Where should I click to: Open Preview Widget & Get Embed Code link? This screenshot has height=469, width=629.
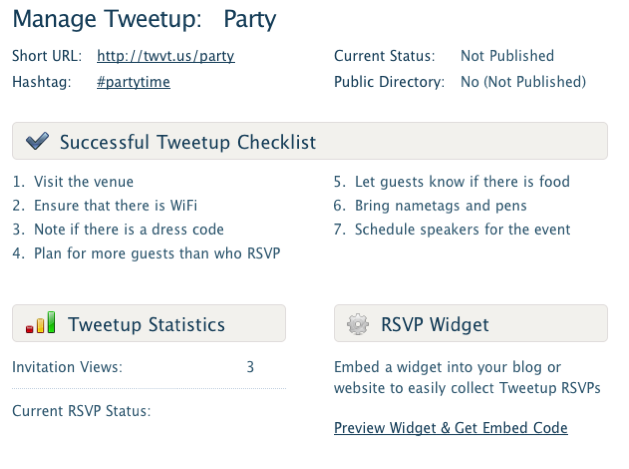[x=451, y=428]
